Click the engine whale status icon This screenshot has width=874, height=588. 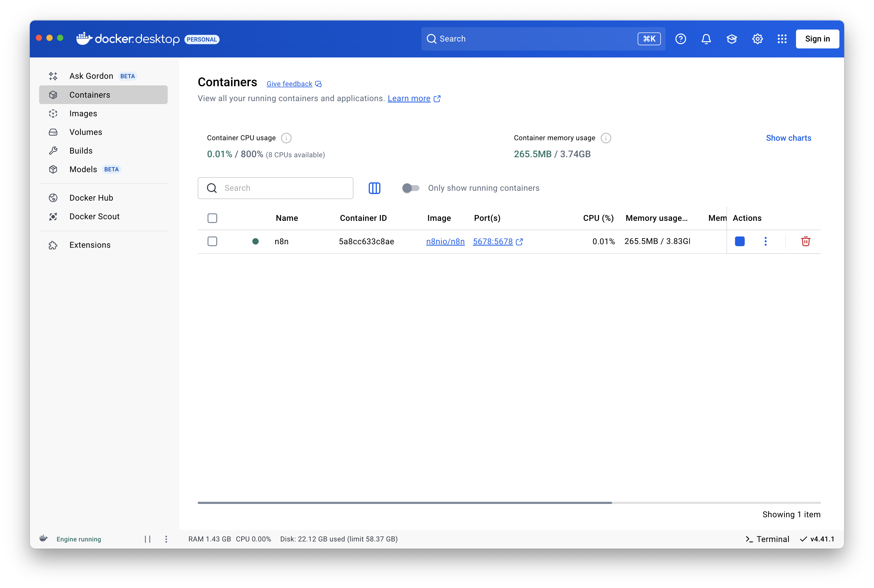pos(43,539)
